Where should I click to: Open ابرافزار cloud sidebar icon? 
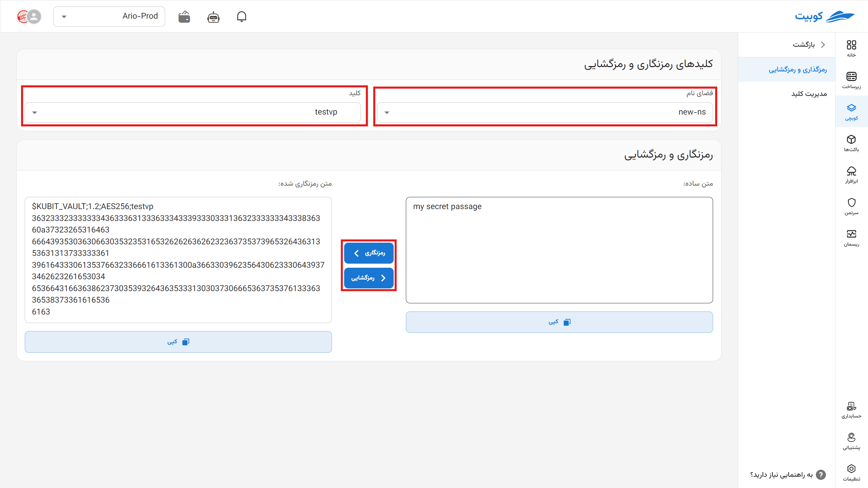851,175
